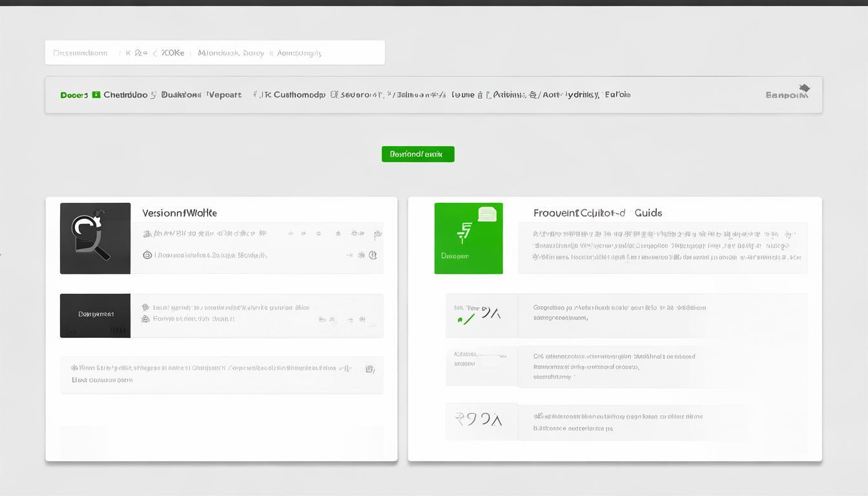Click the dark tile in the left card's second row

[95, 315]
